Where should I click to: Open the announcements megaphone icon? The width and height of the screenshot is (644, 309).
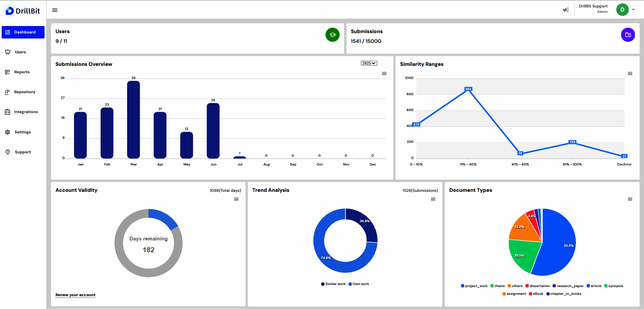pyautogui.click(x=566, y=10)
